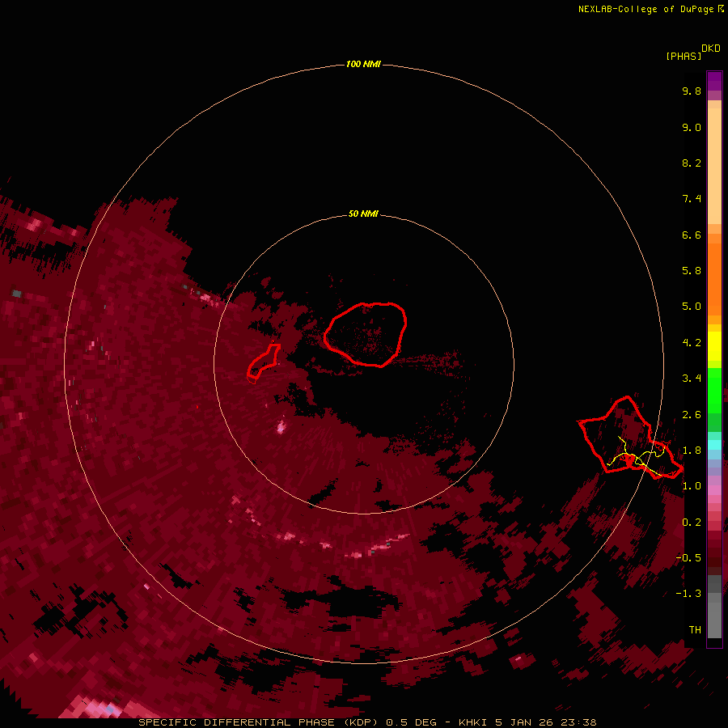
Task: Click the "DKD" scale header label
Action: (711, 49)
